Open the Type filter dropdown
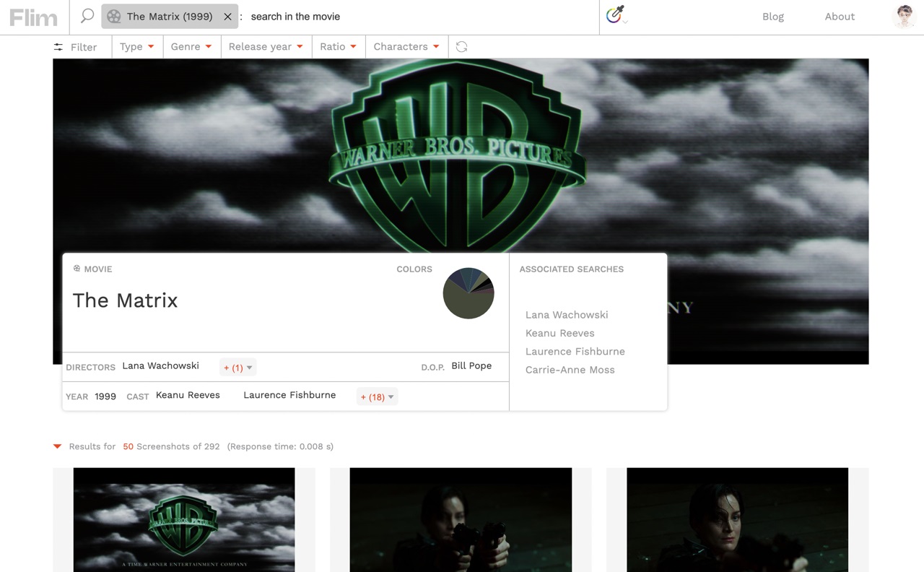The height and width of the screenshot is (572, 924). click(x=136, y=46)
